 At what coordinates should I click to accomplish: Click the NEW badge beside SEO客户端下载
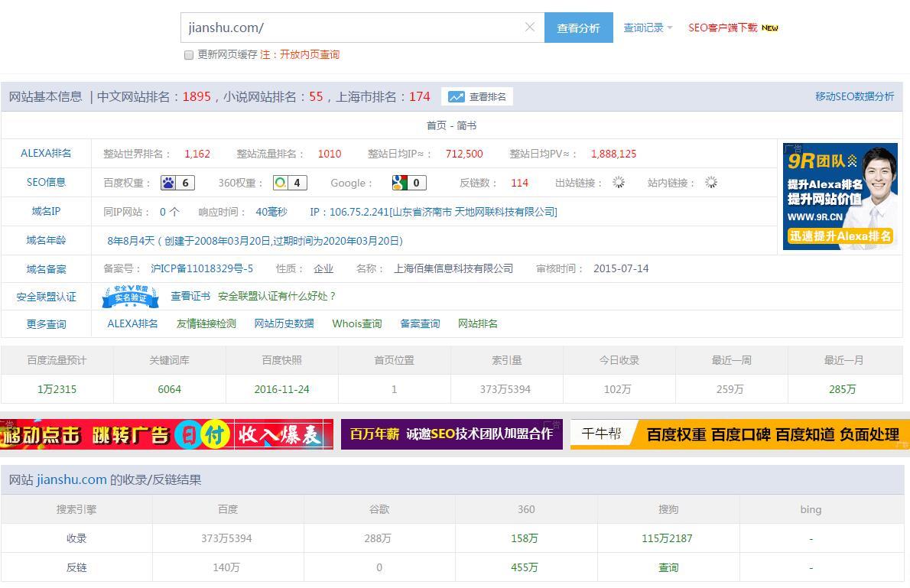(x=771, y=27)
